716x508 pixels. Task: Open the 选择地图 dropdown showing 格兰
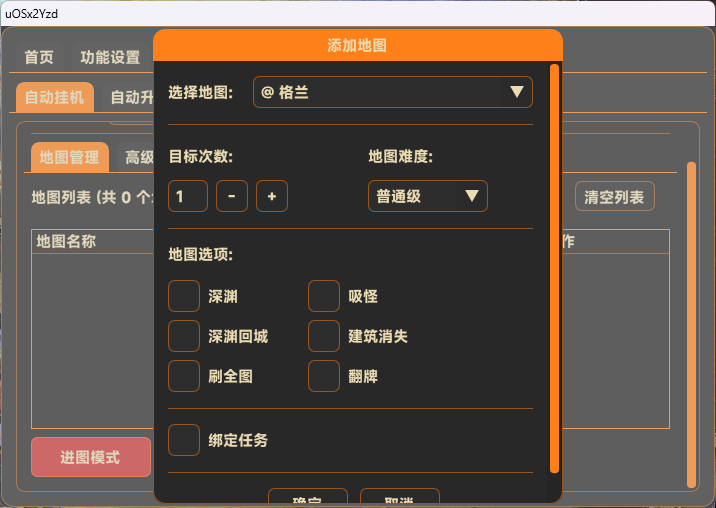[x=392, y=92]
